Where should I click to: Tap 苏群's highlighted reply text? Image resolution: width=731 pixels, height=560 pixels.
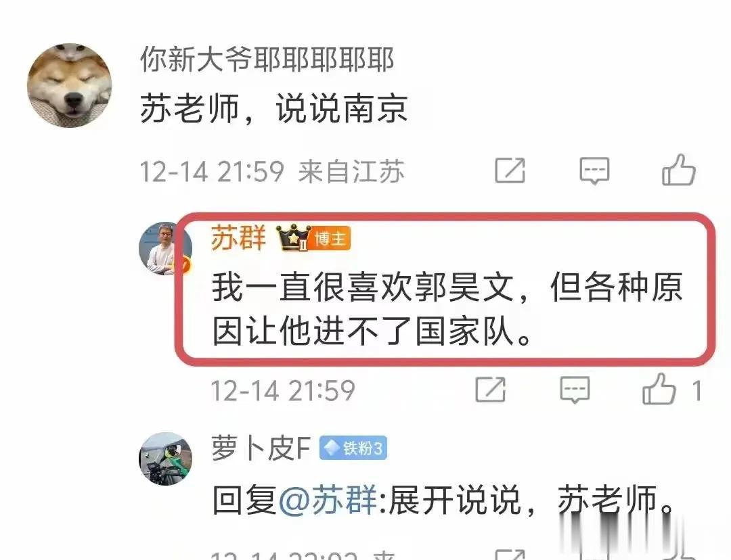point(447,309)
